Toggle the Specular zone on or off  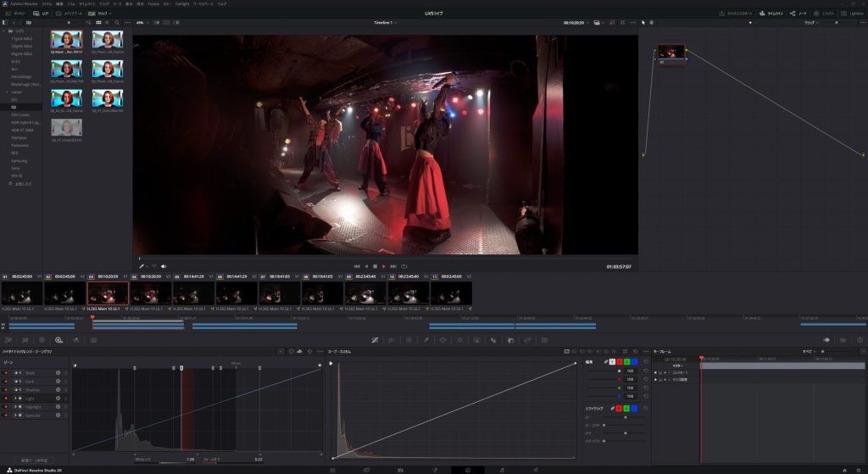pos(6,415)
